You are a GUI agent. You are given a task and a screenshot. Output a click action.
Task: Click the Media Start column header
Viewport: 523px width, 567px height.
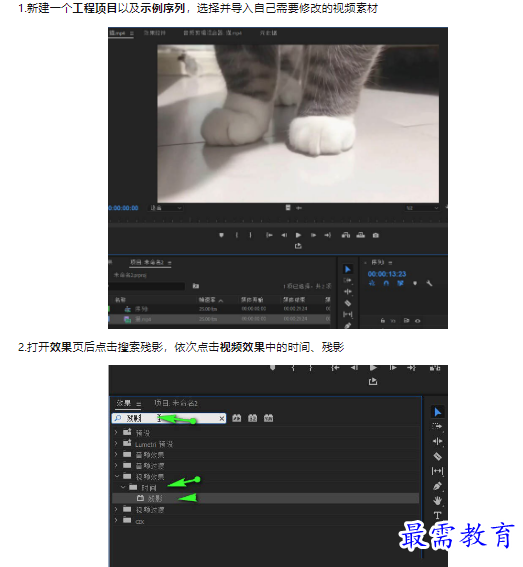pos(252,300)
